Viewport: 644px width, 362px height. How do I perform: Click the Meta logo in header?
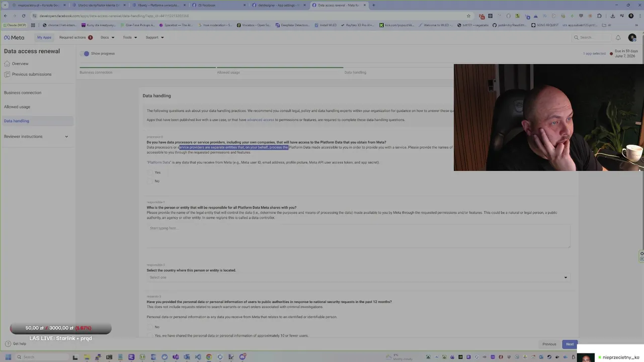[14, 37]
